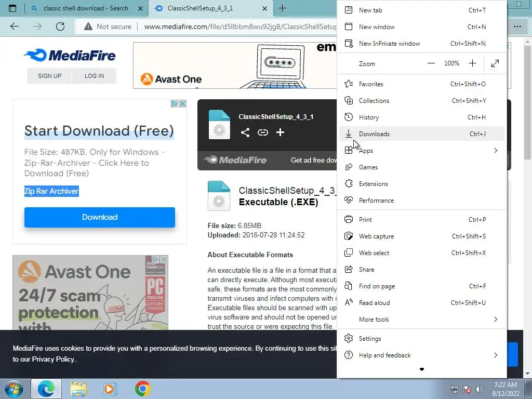Click the History clock icon

(349, 117)
